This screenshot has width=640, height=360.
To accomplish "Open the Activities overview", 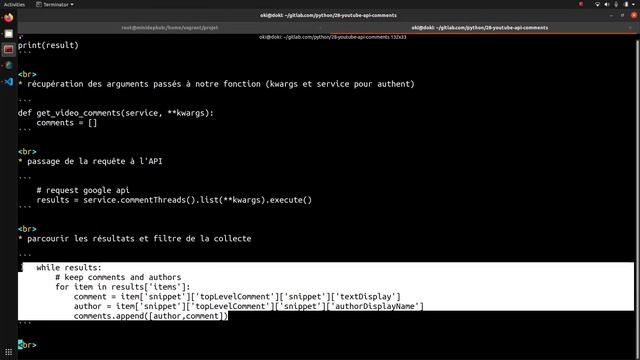I will [x=14, y=4].
